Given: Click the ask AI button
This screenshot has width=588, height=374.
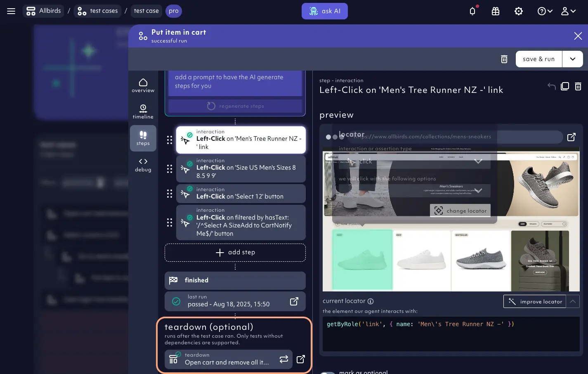Looking at the screenshot, I should [325, 11].
